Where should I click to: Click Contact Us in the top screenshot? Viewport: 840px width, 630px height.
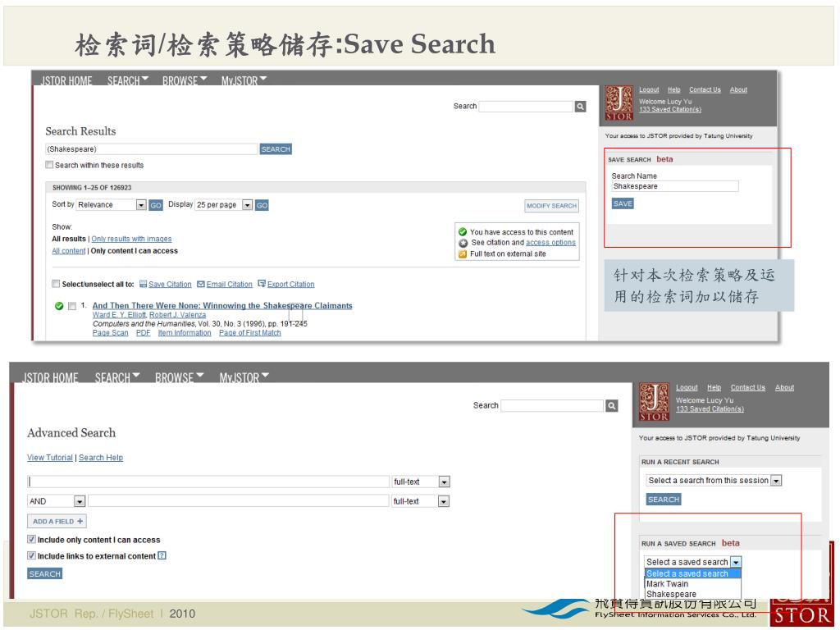click(705, 89)
